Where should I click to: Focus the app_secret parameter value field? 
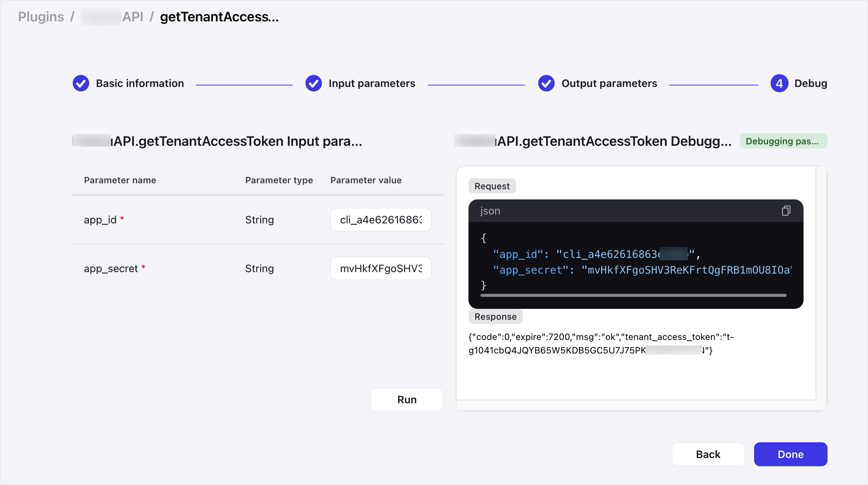click(x=381, y=268)
